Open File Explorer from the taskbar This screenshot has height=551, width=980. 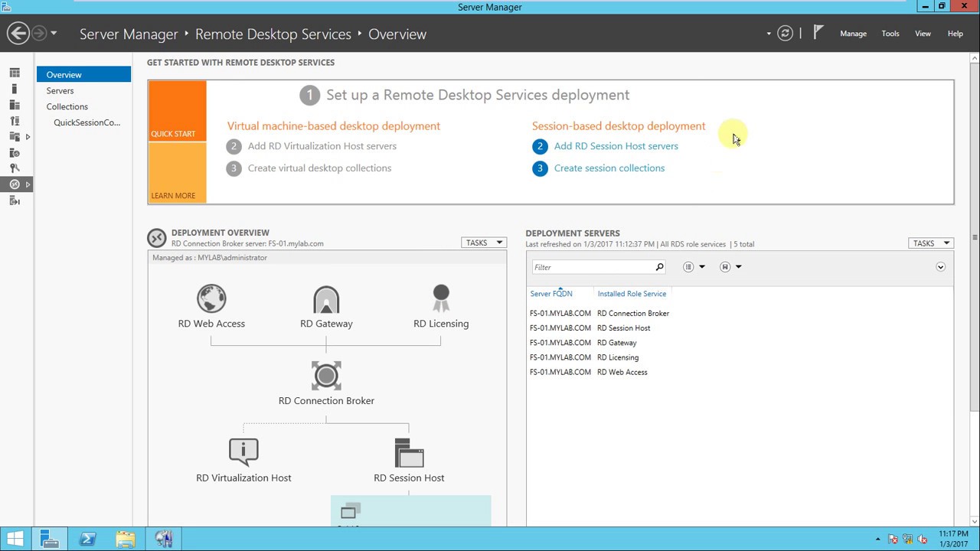tap(125, 539)
